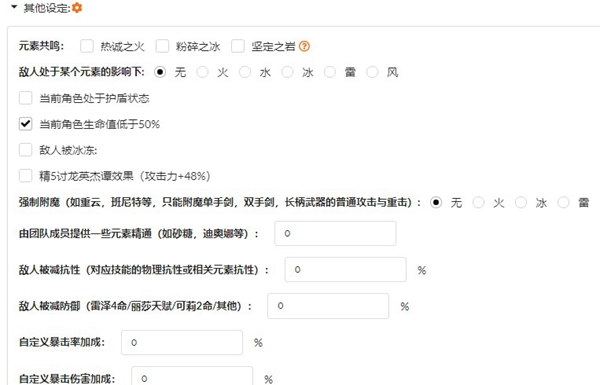Click the 强制附魔 description label
The image size is (600, 385).
pos(220,202)
